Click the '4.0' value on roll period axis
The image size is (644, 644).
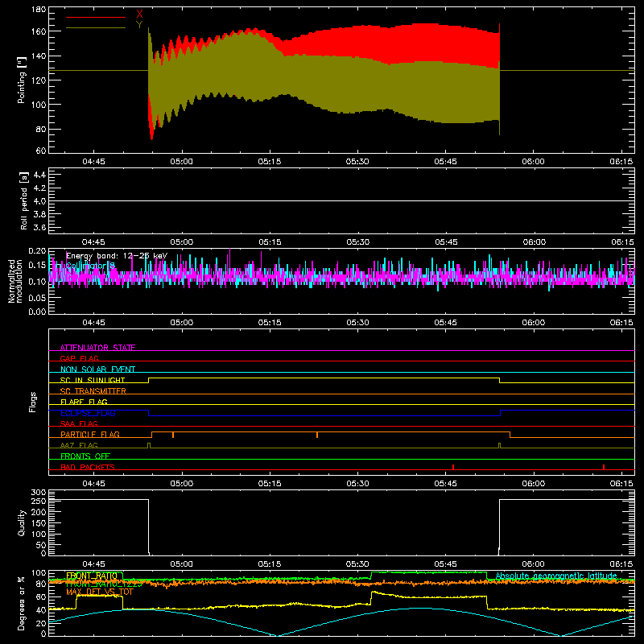[39, 201]
